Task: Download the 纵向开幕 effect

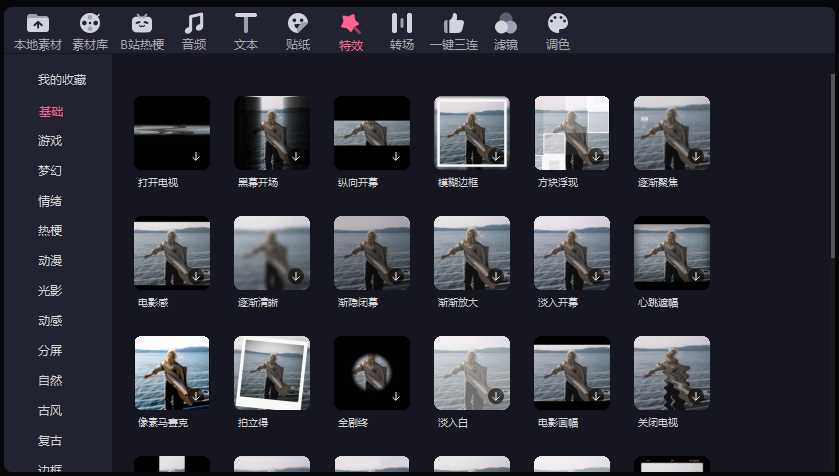Action: pyautogui.click(x=396, y=156)
